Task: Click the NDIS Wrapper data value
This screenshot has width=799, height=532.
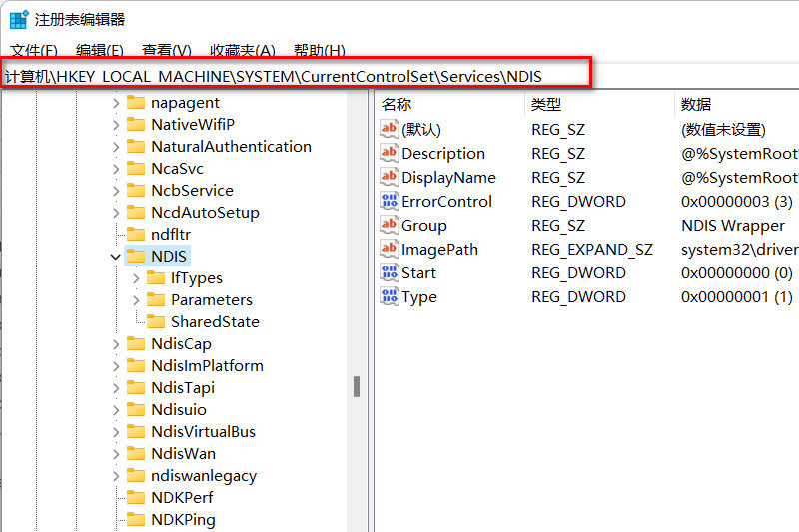Action: coord(733,225)
